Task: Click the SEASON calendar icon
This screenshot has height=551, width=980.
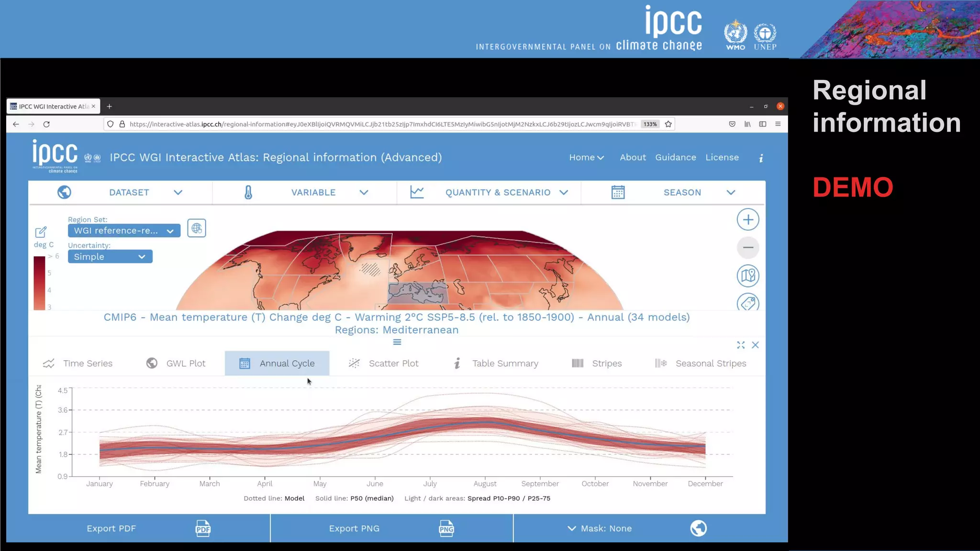Action: click(618, 192)
